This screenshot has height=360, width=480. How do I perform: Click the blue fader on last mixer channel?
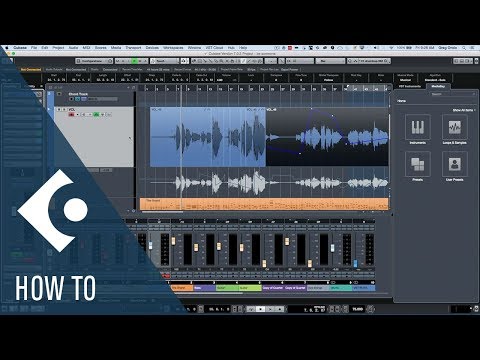pos(355,263)
